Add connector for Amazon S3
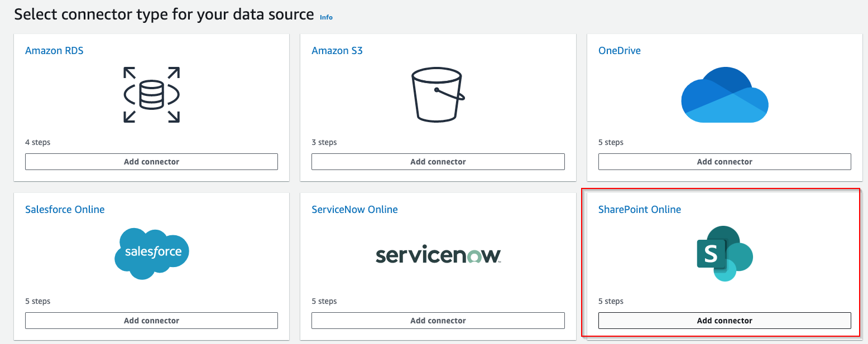The image size is (868, 344). click(x=438, y=162)
